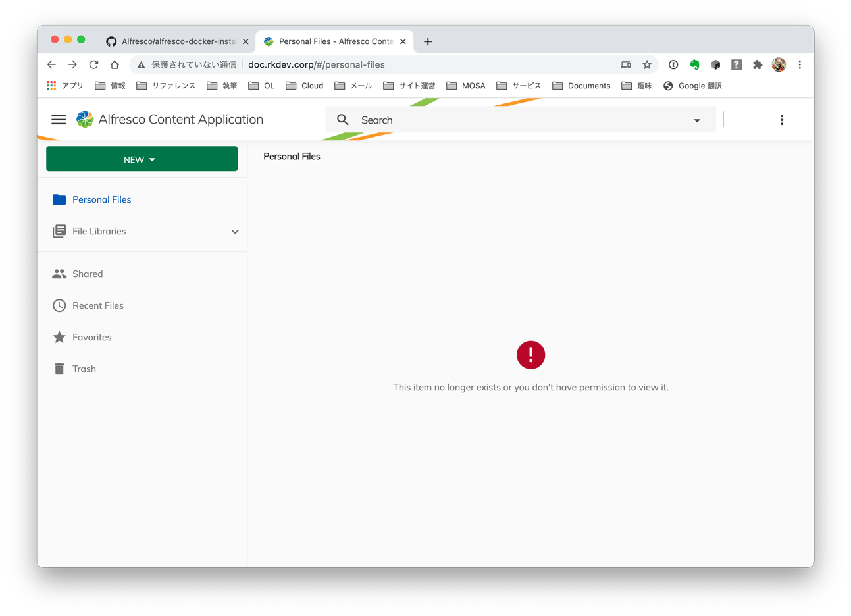Go to Shared files
The image size is (851, 616).
(x=88, y=274)
